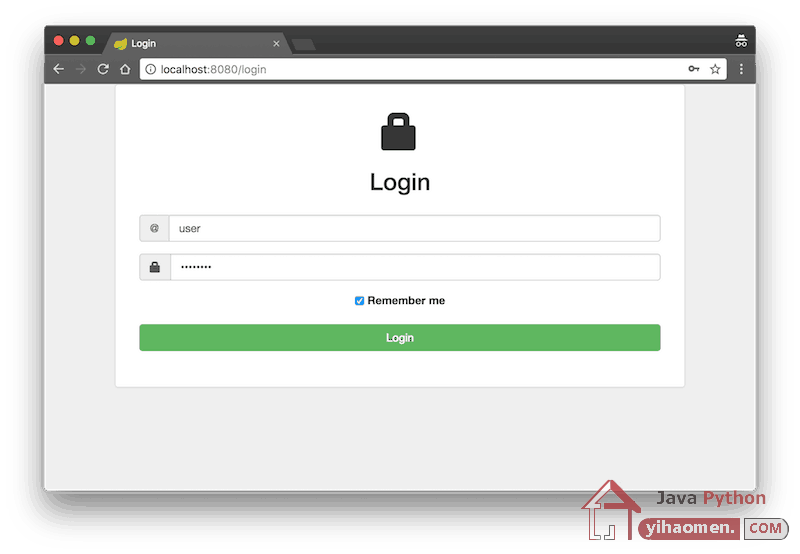800x554 pixels.
Task: Bookmark this page with the star
Action: (x=715, y=69)
